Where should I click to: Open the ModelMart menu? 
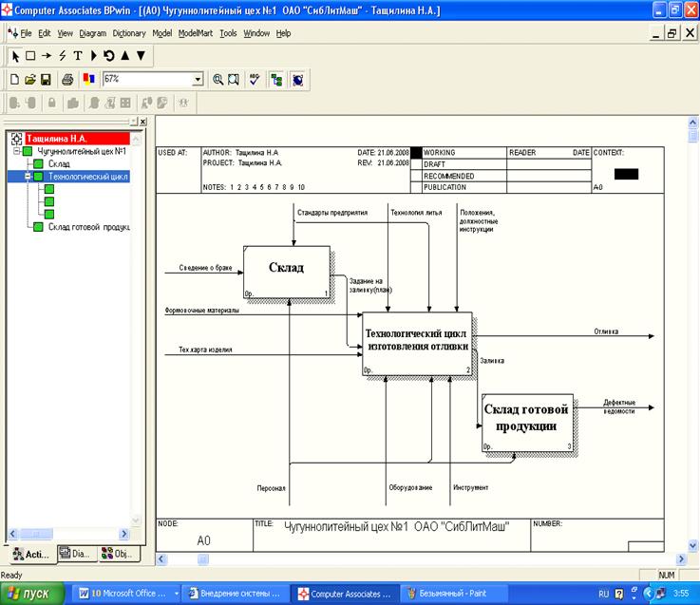point(196,33)
